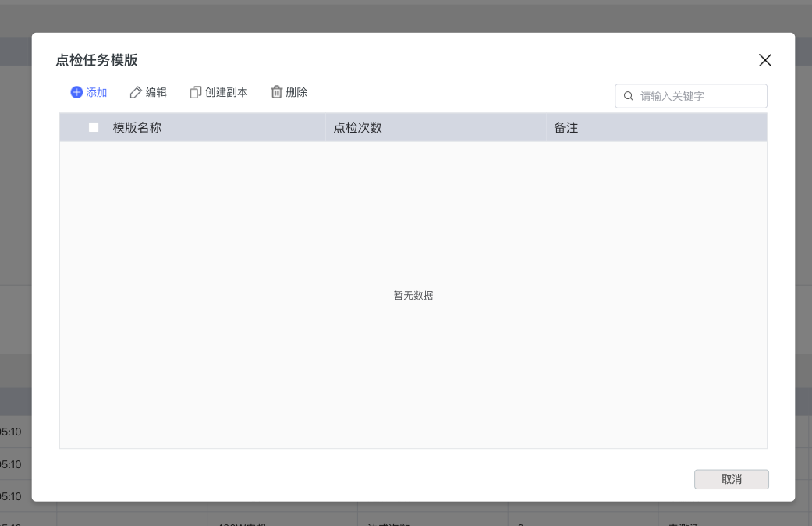Click the 点检任务模版 dialog title
This screenshot has width=812, height=526.
[x=97, y=60]
